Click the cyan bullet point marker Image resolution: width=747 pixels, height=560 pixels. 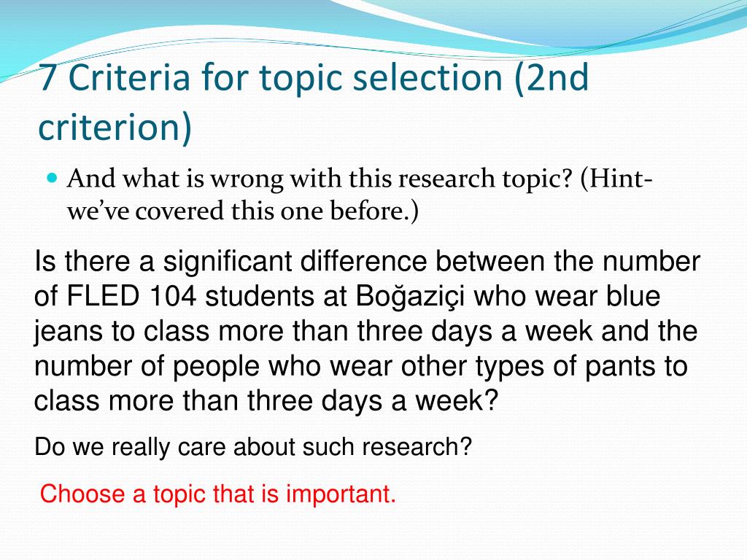click(53, 179)
